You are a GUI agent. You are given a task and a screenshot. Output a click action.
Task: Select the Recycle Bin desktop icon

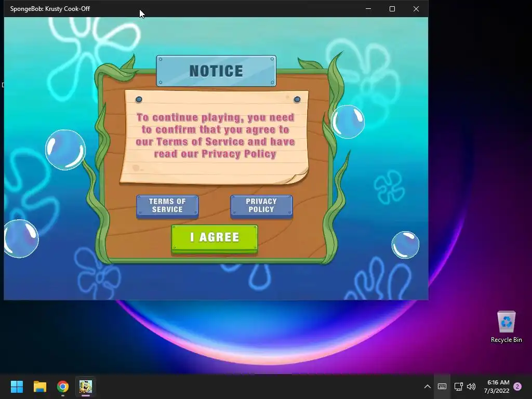click(506, 327)
